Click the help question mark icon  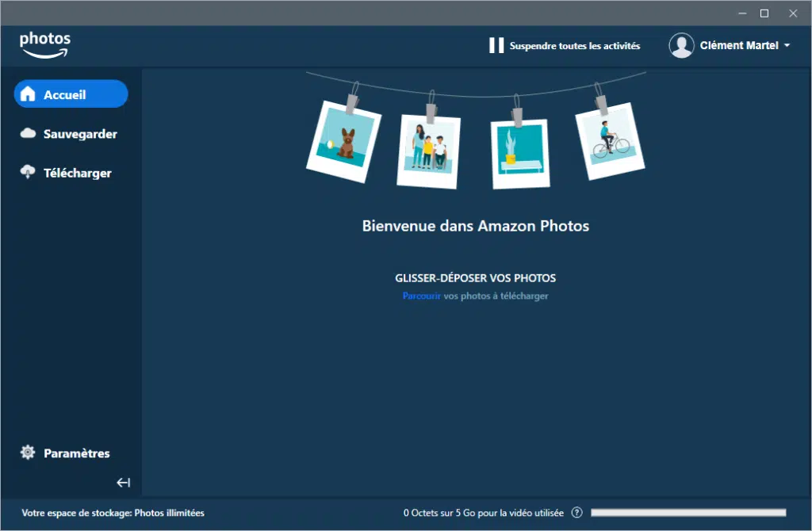576,513
